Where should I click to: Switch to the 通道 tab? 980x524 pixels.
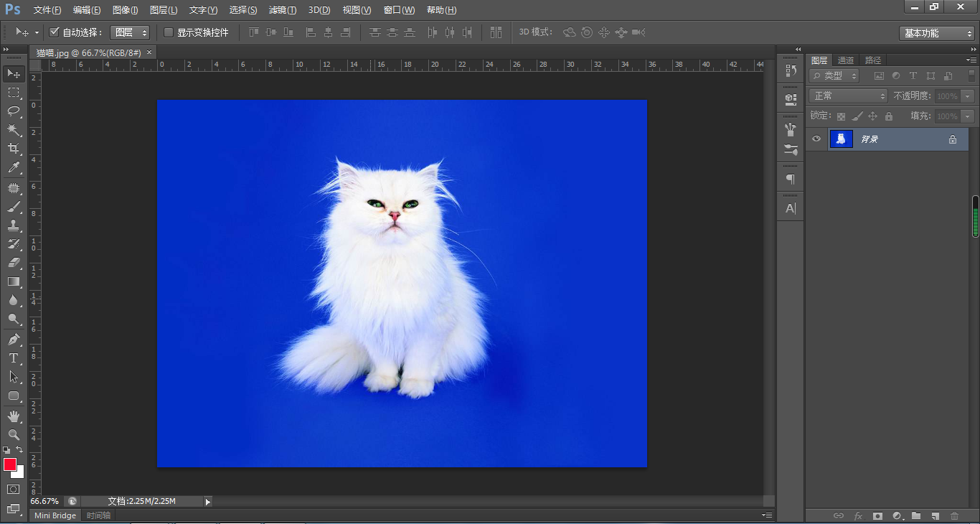(846, 60)
